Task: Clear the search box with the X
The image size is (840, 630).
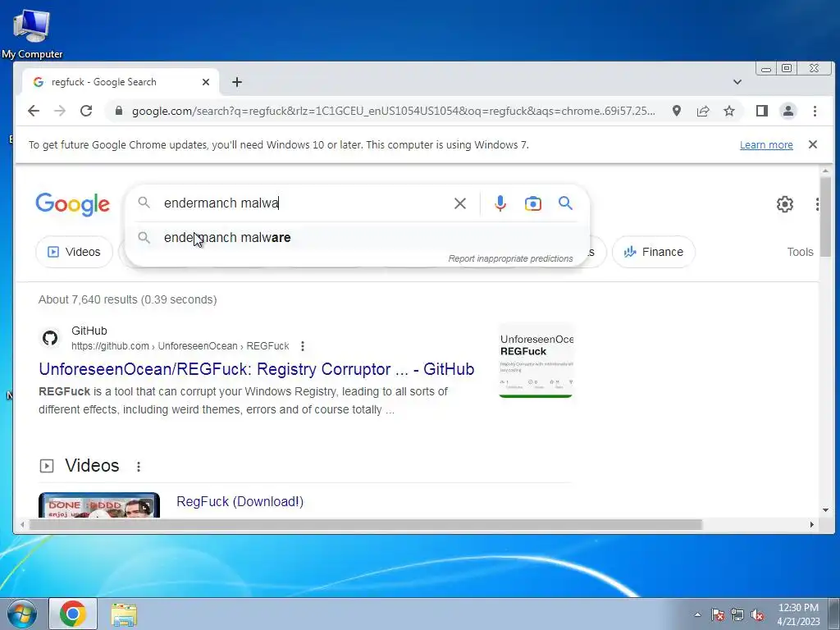Action: point(459,203)
